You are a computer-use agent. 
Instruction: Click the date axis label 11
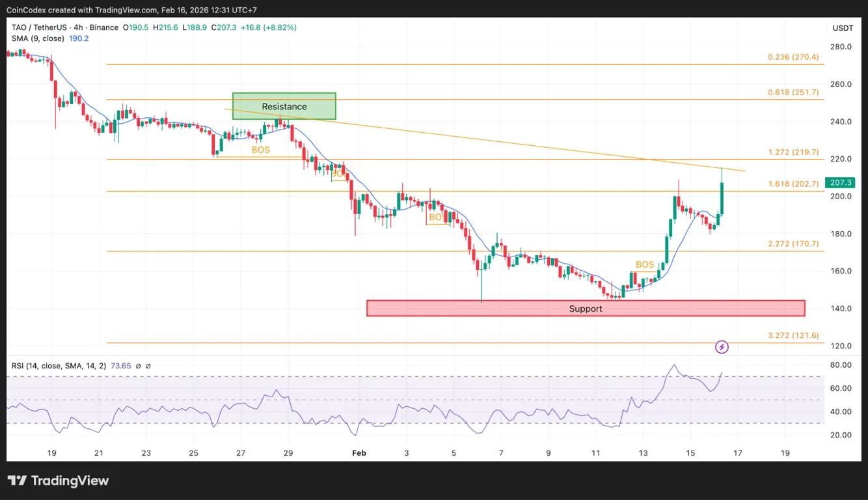coord(595,452)
